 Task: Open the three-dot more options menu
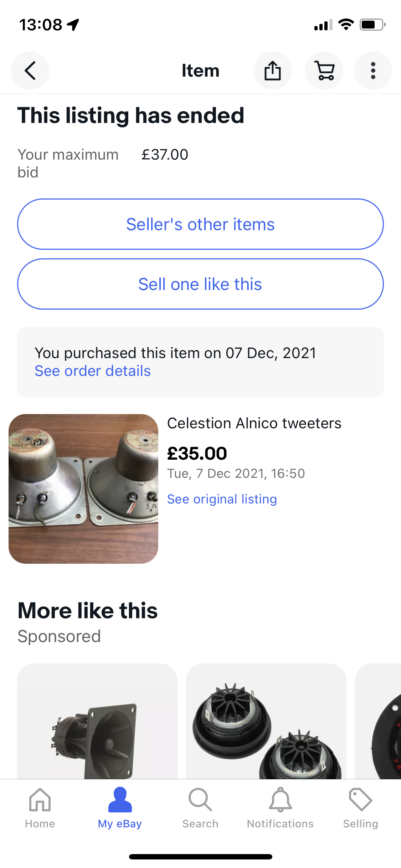point(373,71)
